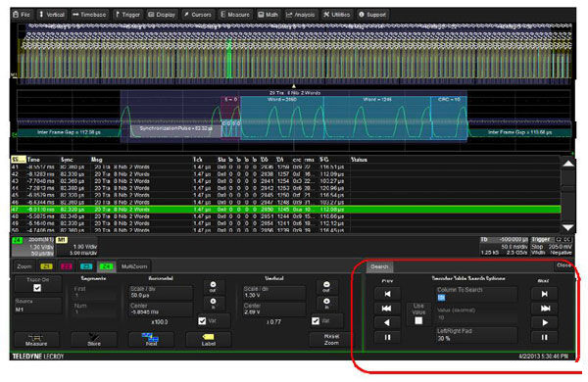Select the green Z4 zoom tab

coord(106,266)
